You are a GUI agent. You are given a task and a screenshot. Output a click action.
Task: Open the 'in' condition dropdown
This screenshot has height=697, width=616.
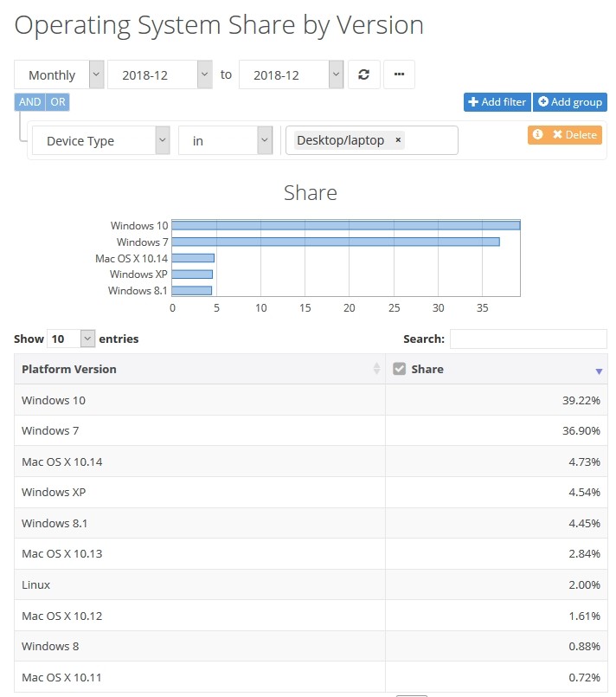point(225,140)
